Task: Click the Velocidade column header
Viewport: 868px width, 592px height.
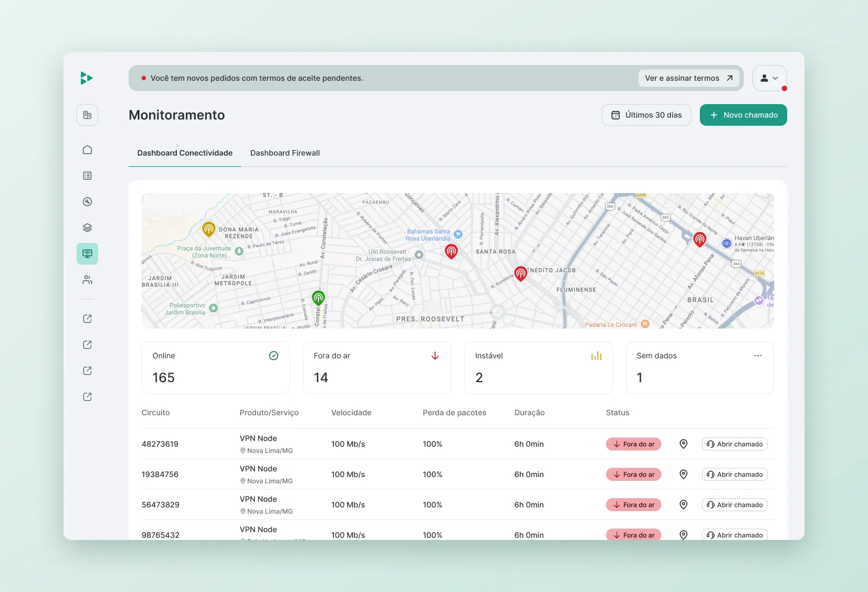Action: (x=352, y=413)
